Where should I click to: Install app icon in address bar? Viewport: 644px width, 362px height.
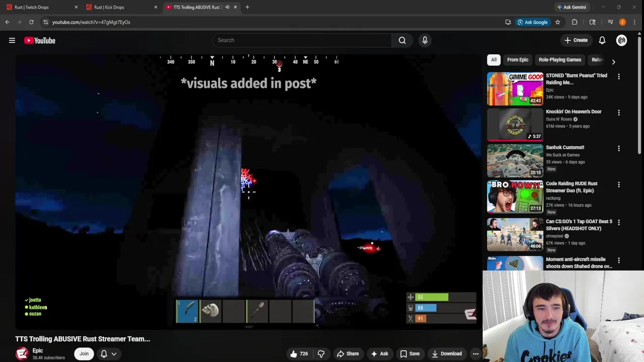[508, 22]
